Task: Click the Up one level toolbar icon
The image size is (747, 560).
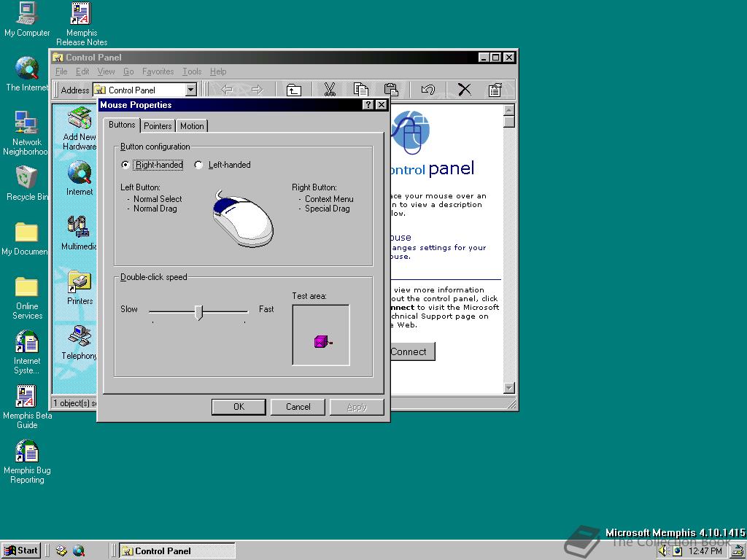Action: pos(294,90)
